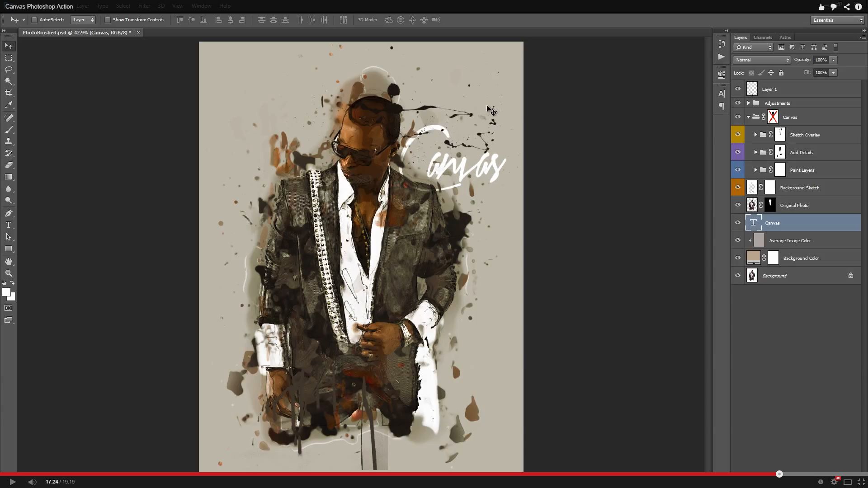Expand the Canvas group layer
The height and width of the screenshot is (488, 868).
(x=748, y=117)
